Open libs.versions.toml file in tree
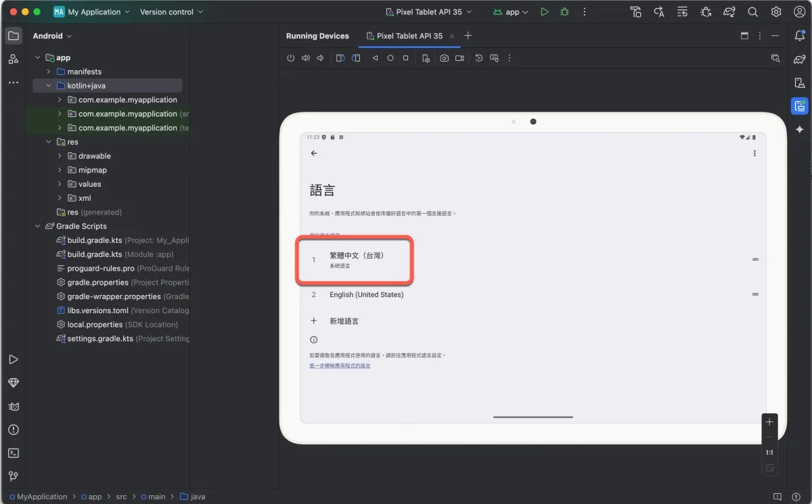This screenshot has height=504, width=812. (x=97, y=311)
